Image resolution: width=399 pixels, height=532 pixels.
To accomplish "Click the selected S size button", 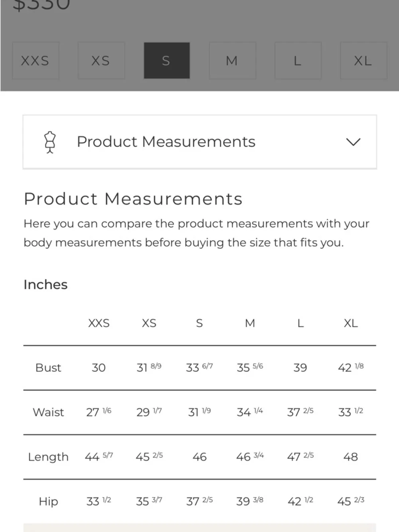I will [x=166, y=61].
